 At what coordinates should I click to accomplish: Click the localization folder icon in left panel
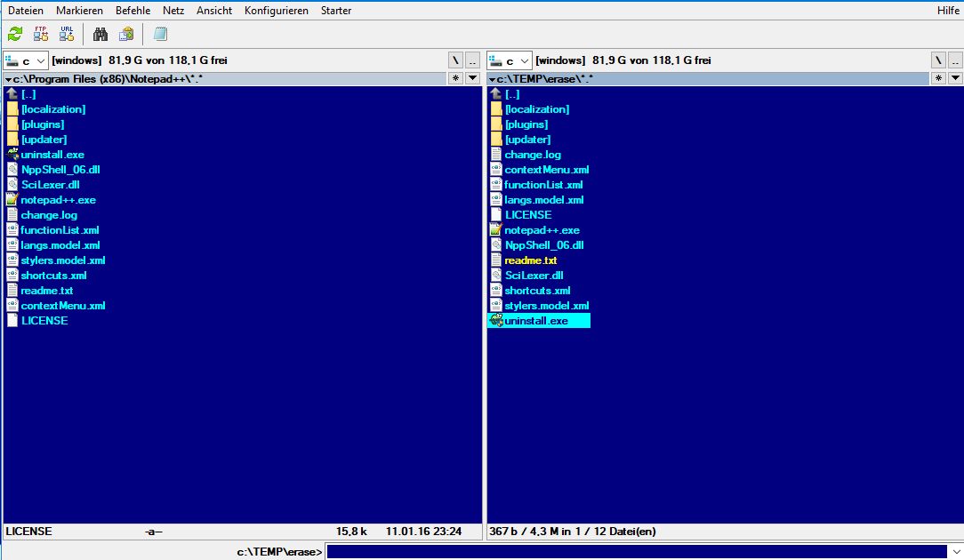coord(12,109)
